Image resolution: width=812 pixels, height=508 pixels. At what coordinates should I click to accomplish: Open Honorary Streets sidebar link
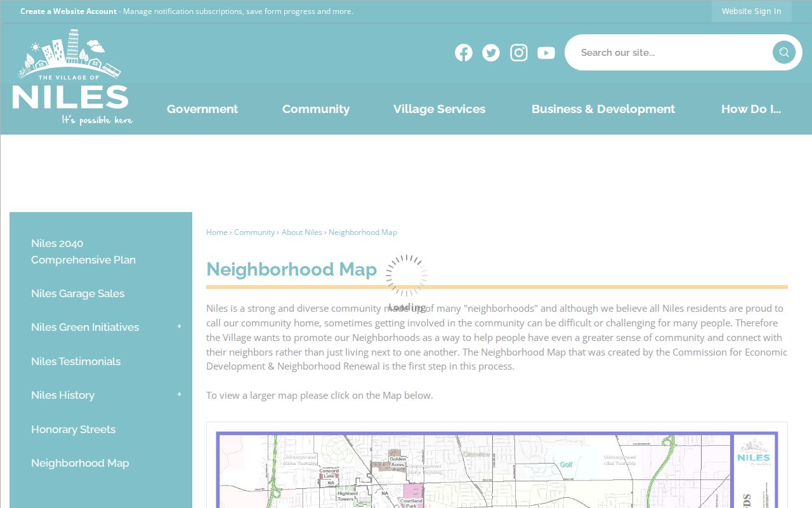pyautogui.click(x=73, y=429)
